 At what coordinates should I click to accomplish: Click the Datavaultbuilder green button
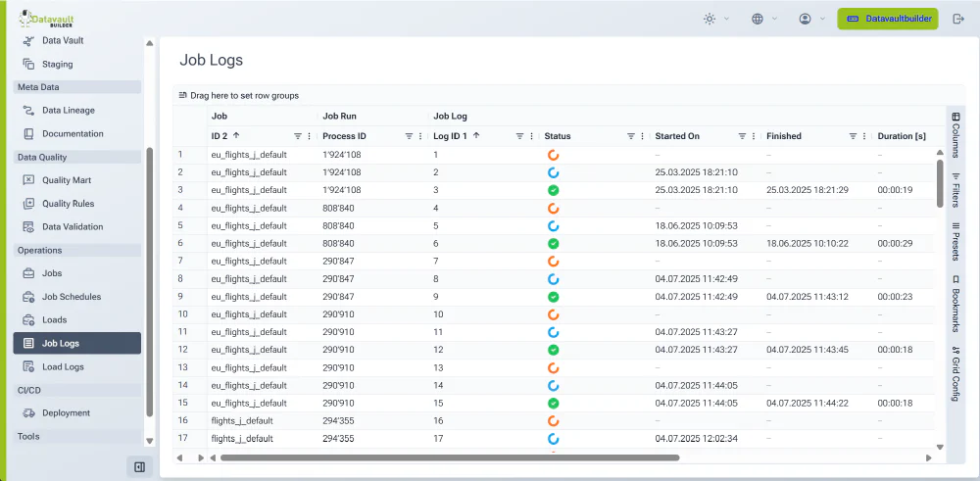[x=888, y=19]
